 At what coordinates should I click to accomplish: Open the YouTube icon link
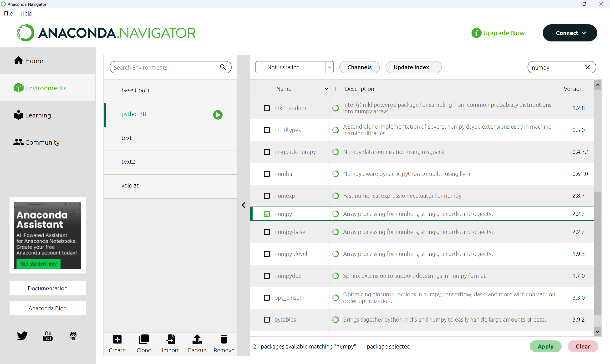(x=48, y=336)
